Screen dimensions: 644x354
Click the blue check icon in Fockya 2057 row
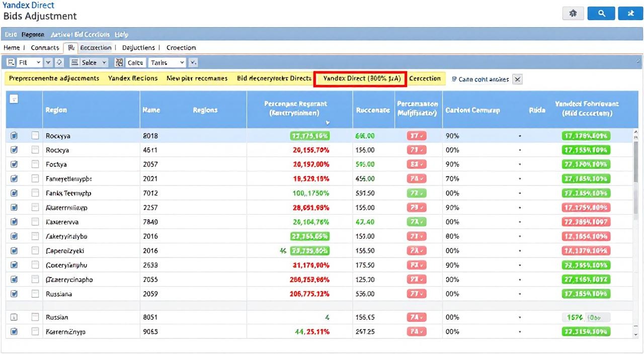coord(14,164)
